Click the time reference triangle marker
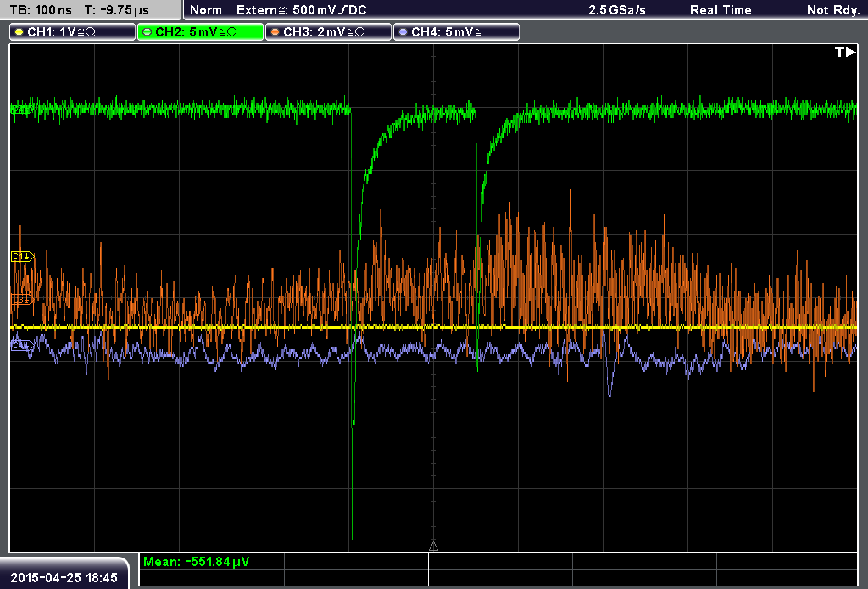Image resolution: width=868 pixels, height=589 pixels. pos(433,547)
